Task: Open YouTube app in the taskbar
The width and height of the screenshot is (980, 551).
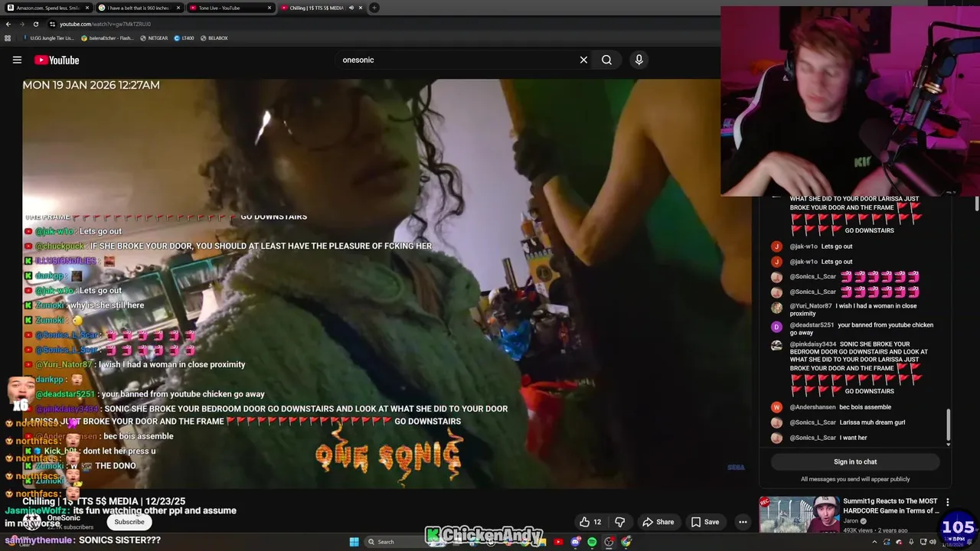Action: coord(558,542)
